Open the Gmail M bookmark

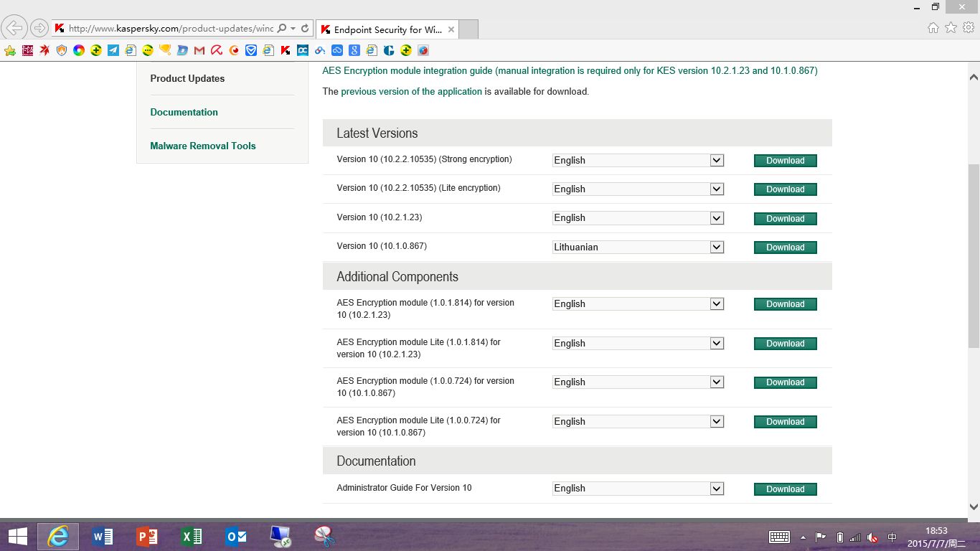tap(199, 50)
